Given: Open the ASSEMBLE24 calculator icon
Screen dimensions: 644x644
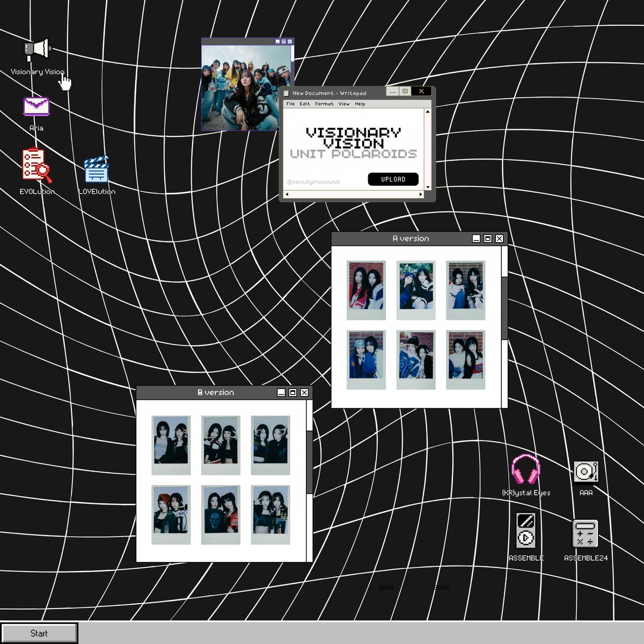Looking at the screenshot, I should coord(585,533).
